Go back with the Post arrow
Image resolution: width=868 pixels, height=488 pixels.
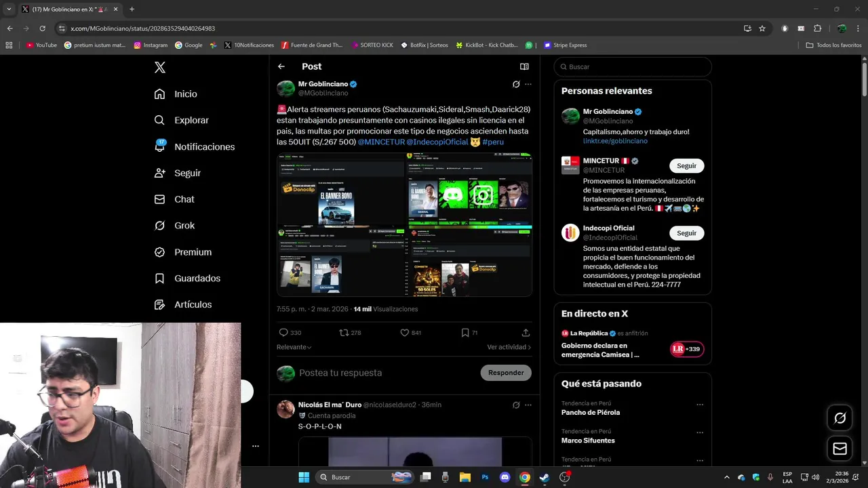tap(281, 66)
